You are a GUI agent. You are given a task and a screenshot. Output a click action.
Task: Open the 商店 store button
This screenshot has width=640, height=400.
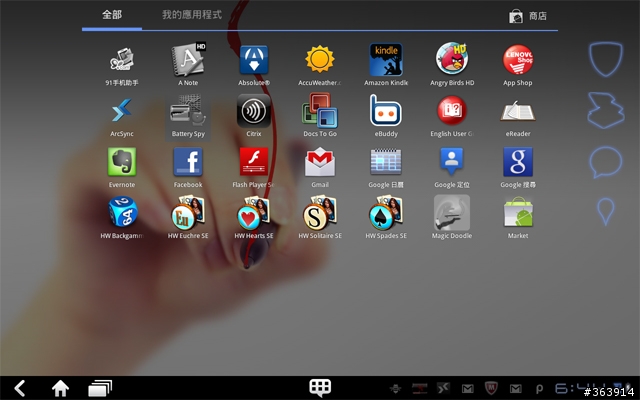pos(527,16)
